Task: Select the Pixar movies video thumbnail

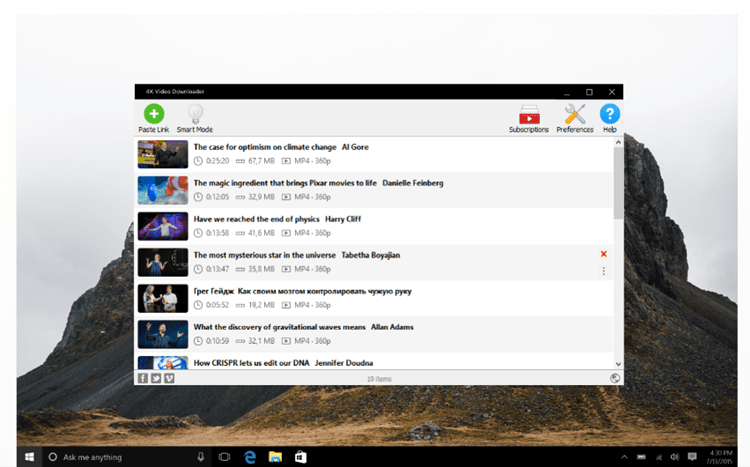Action: pos(163,190)
